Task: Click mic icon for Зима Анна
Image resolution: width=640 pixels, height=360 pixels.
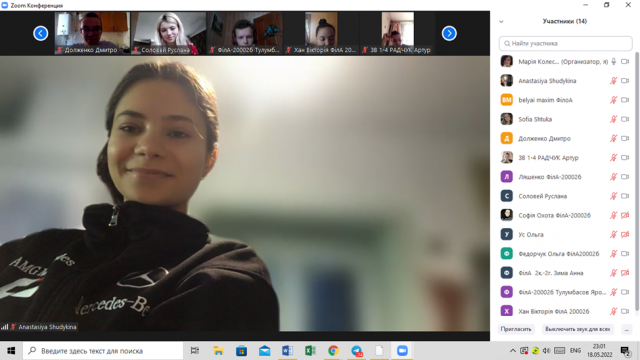Action: click(x=613, y=273)
